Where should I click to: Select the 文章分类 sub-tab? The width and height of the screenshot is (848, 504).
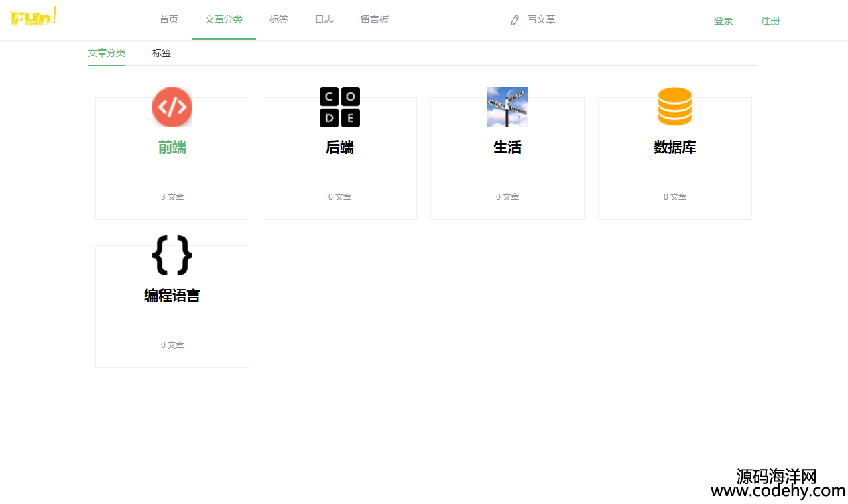coord(107,53)
